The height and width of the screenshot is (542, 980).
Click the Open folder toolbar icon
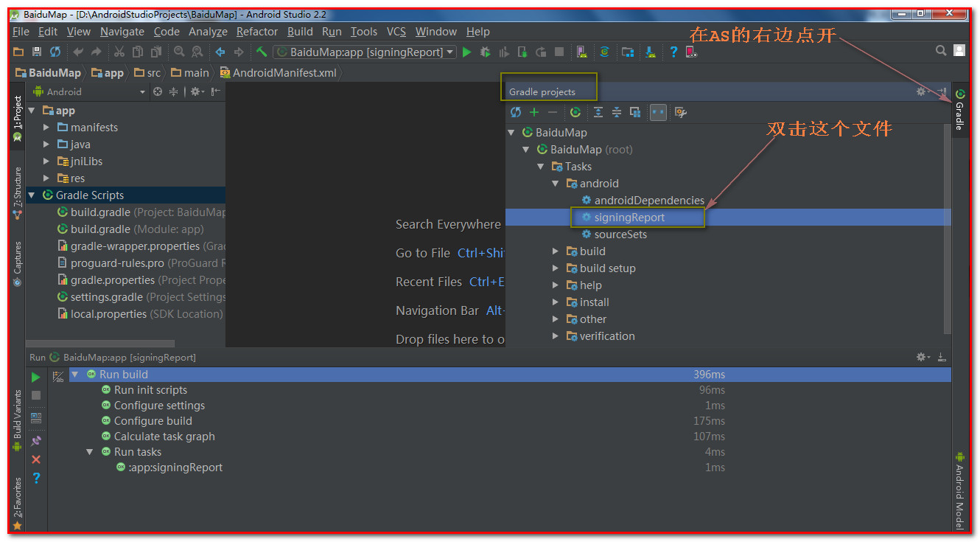point(19,52)
